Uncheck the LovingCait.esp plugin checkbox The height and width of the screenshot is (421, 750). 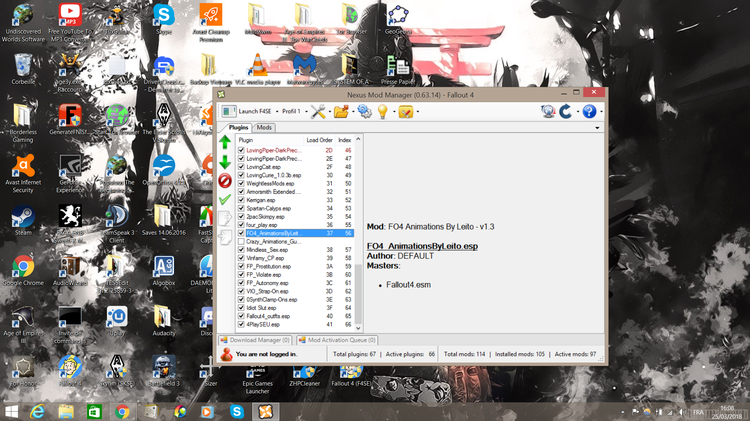tap(241, 167)
